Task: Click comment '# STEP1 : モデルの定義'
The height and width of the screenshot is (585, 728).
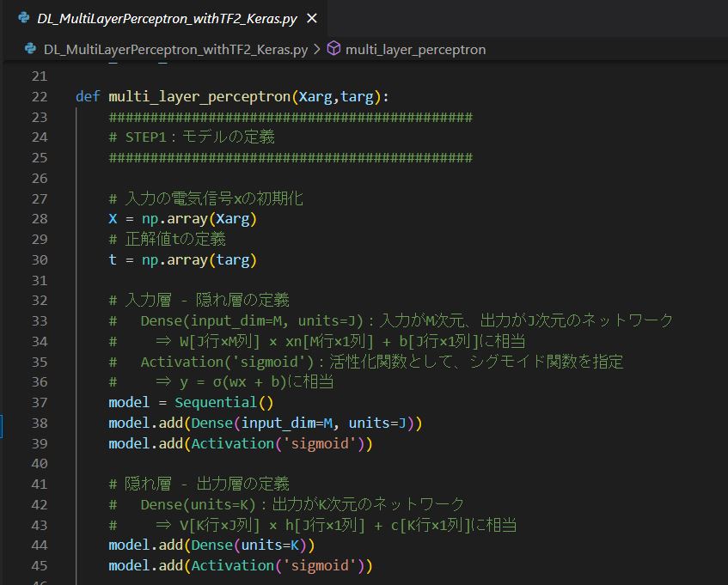Action: pos(192,137)
